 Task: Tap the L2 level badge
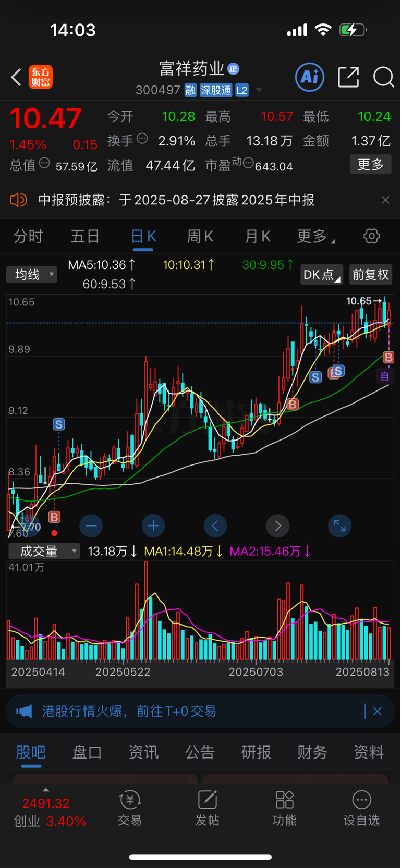coord(242,90)
